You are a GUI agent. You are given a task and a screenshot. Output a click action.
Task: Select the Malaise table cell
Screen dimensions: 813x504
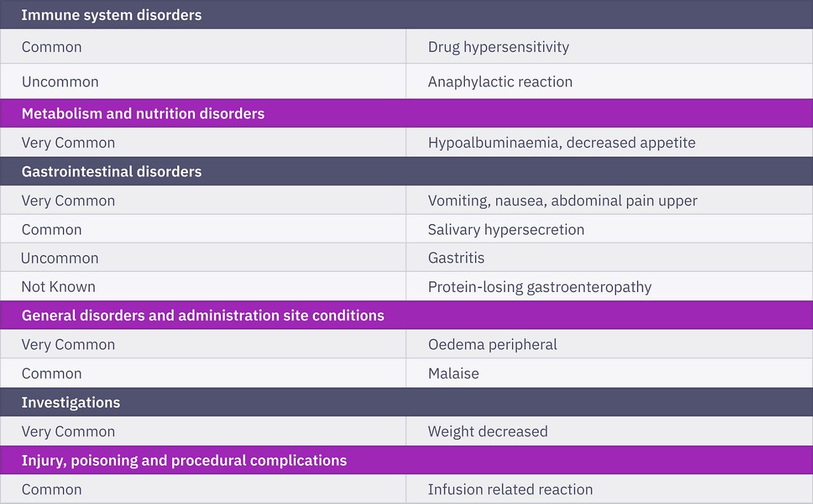pos(610,373)
